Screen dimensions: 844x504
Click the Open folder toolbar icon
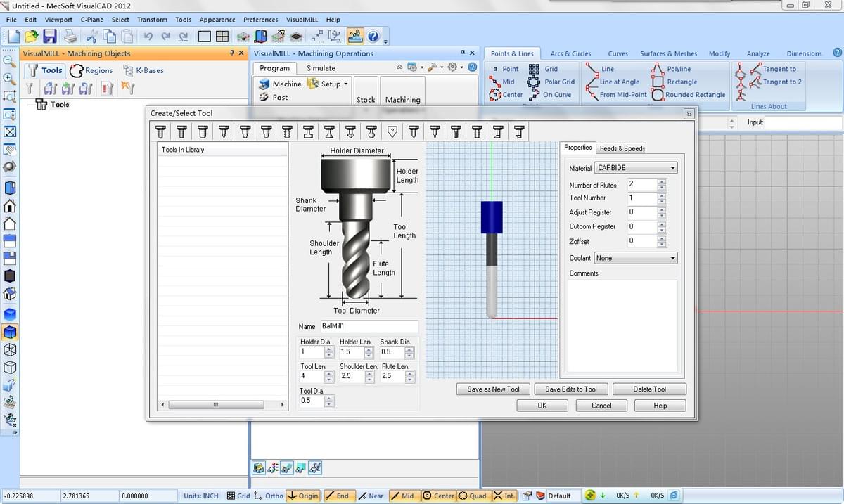[x=32, y=36]
